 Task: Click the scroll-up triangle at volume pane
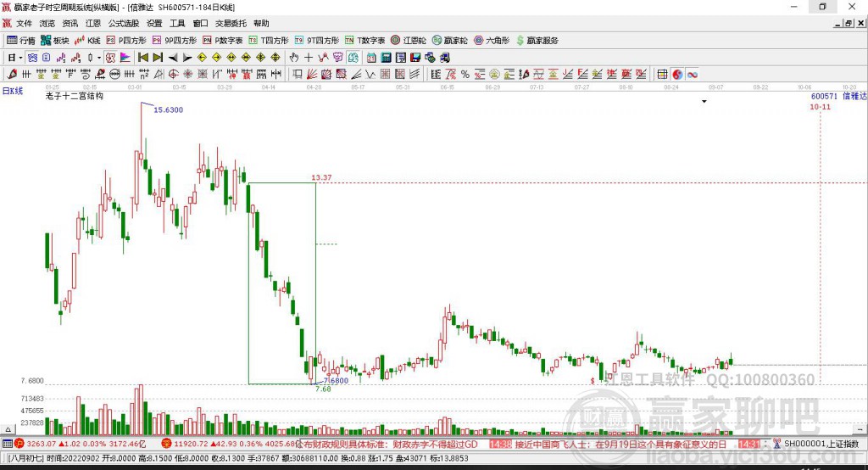tap(8, 429)
